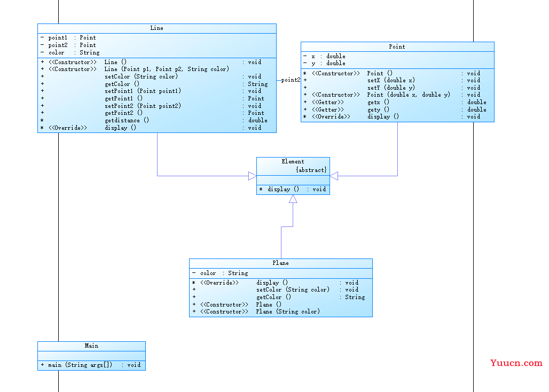Select the Line class title
The height and width of the screenshot is (392, 549).
tap(156, 28)
